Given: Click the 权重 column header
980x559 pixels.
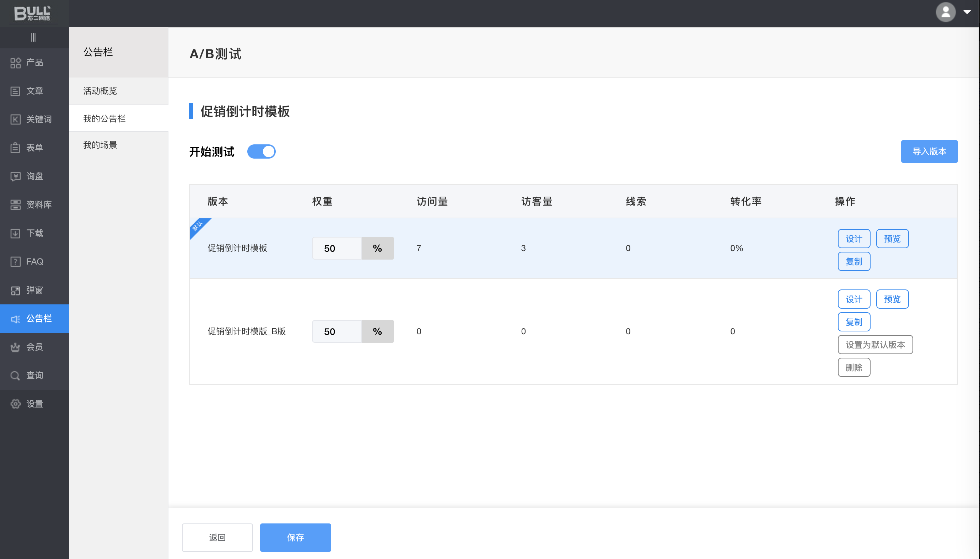Looking at the screenshot, I should [x=322, y=202].
